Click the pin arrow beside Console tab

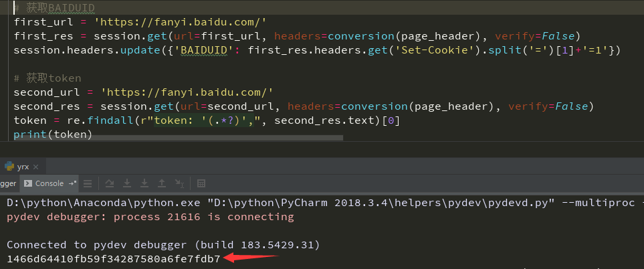72,183
